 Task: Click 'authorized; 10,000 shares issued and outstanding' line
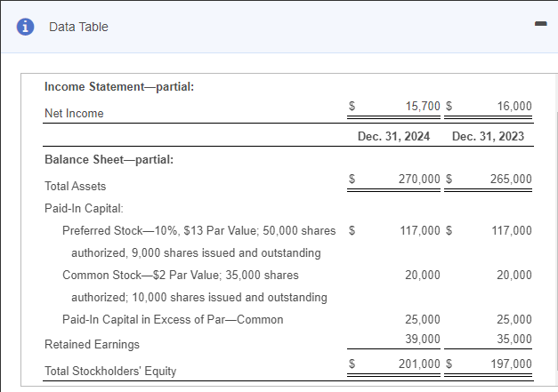pyautogui.click(x=199, y=297)
